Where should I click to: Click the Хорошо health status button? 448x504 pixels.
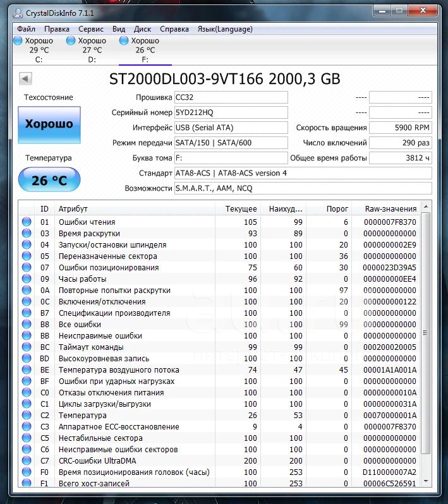click(49, 124)
